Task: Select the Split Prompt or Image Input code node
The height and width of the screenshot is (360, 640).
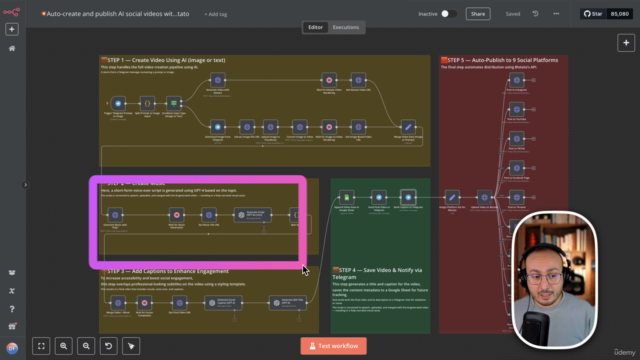Action: (x=147, y=103)
